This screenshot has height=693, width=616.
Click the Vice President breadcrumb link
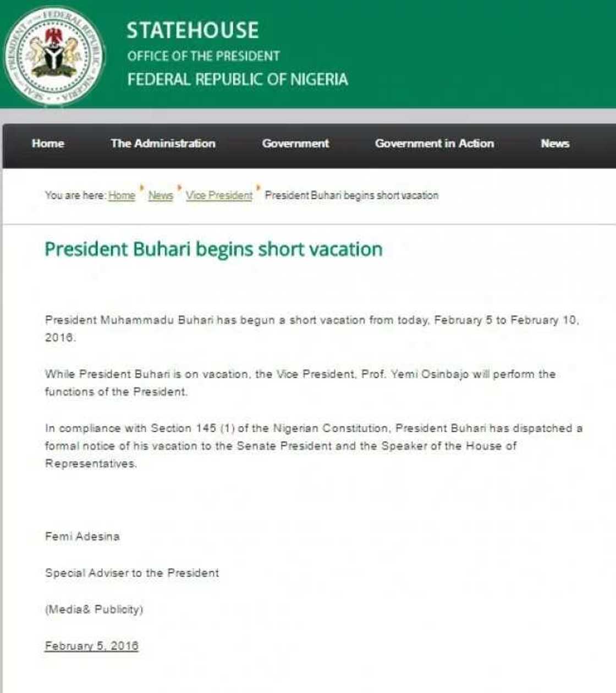point(219,195)
